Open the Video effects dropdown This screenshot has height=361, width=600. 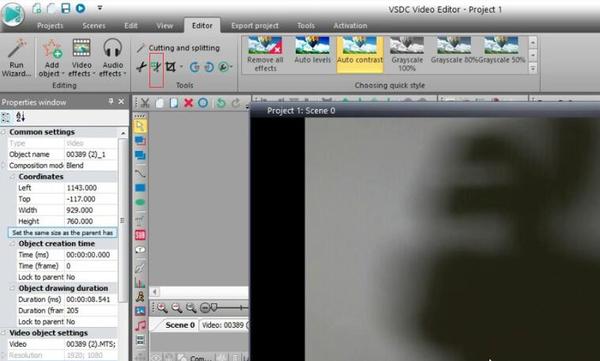[81, 57]
